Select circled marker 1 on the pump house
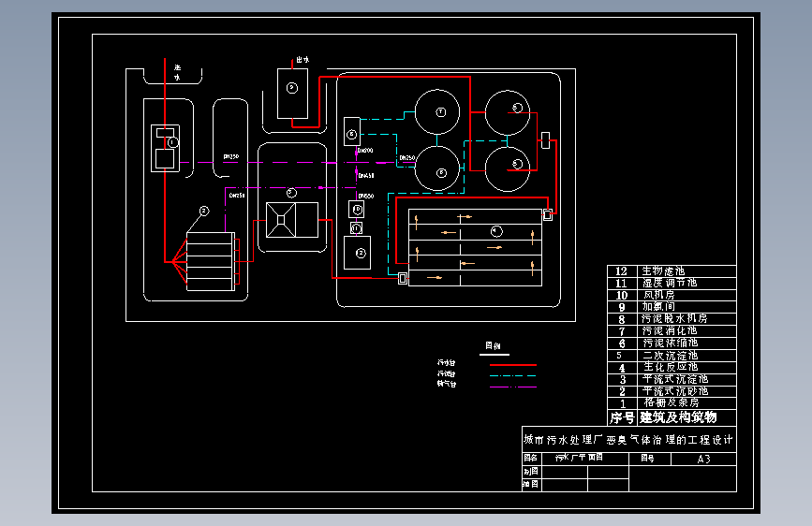812x526 pixels. pyautogui.click(x=173, y=142)
